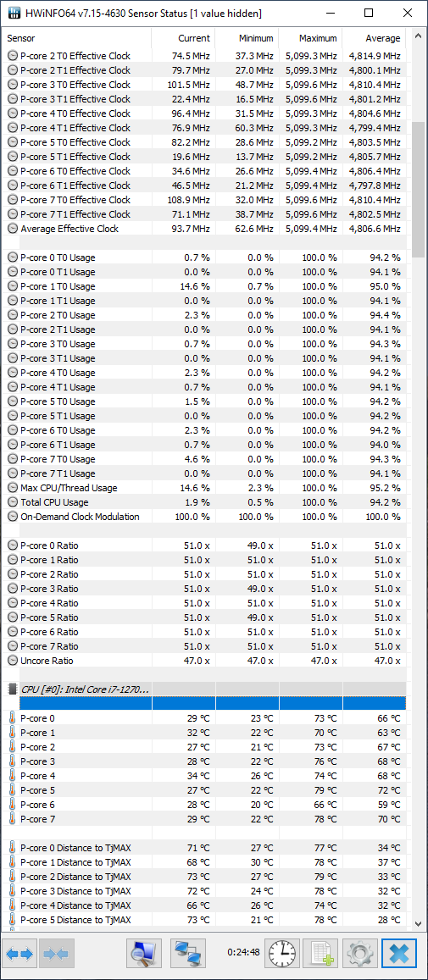The image size is (428, 980).
Task: Click the vertical scrollbar thumb
Action: pos(417,190)
